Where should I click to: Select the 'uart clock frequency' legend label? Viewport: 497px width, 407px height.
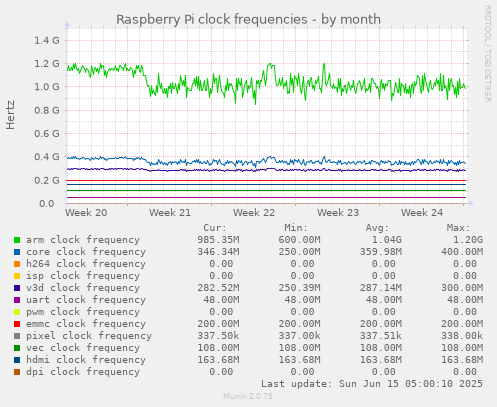pos(86,300)
